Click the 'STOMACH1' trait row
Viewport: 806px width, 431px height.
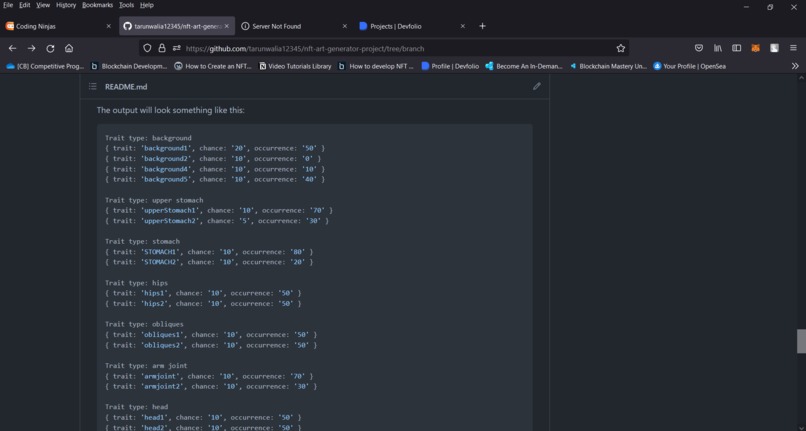click(x=209, y=252)
